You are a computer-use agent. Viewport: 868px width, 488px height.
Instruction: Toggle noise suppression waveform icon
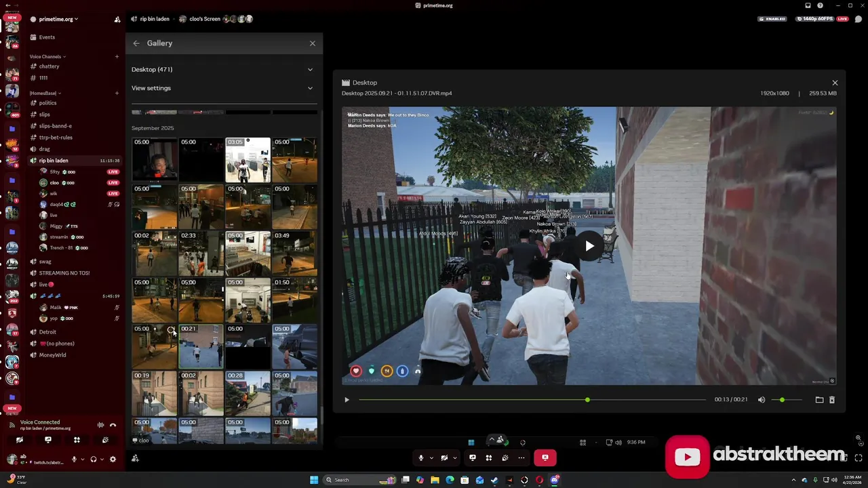click(100, 425)
